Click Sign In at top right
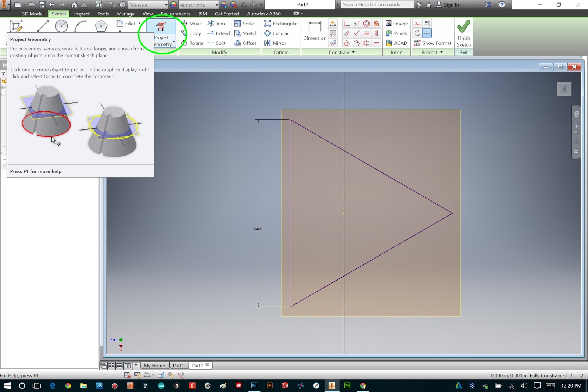The image size is (588, 392). point(451,5)
